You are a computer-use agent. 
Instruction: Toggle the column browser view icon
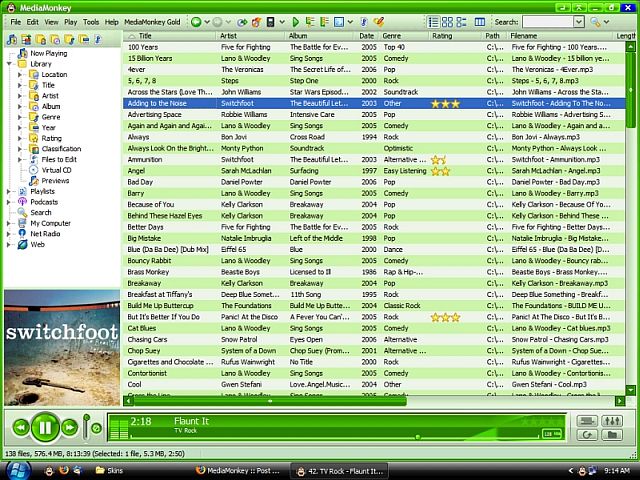[x=480, y=22]
